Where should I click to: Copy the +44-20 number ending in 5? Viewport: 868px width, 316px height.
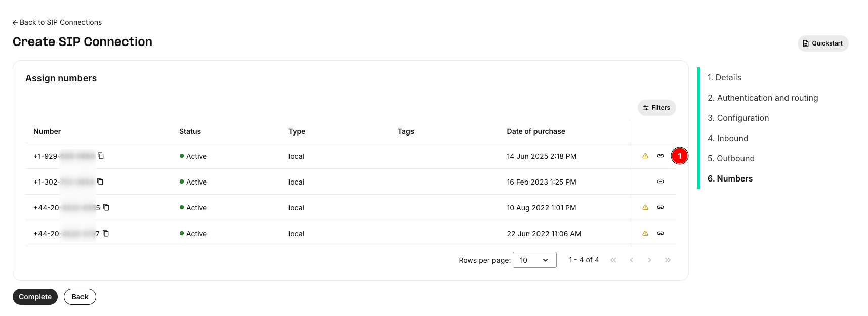coord(106,207)
